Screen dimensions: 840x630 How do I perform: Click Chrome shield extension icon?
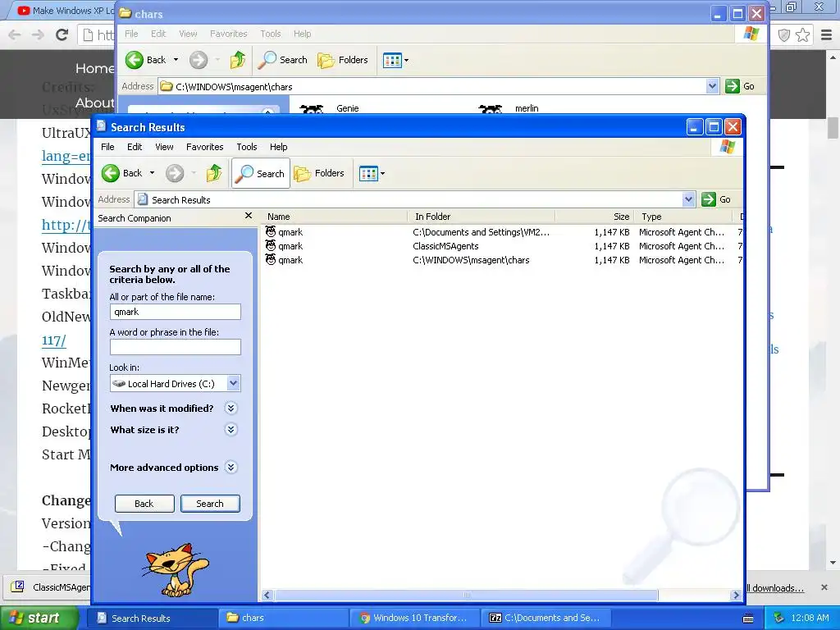pos(783,35)
